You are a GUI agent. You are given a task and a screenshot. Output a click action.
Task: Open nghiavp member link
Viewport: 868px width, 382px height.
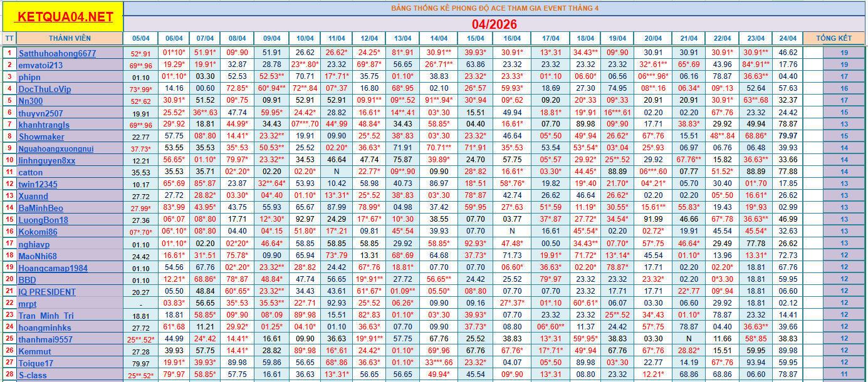[x=34, y=244]
